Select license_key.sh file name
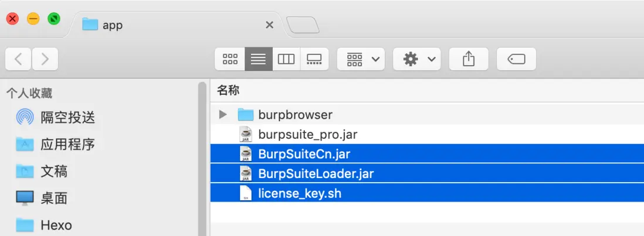Viewport: 644px width, 236px height. pyautogui.click(x=300, y=193)
